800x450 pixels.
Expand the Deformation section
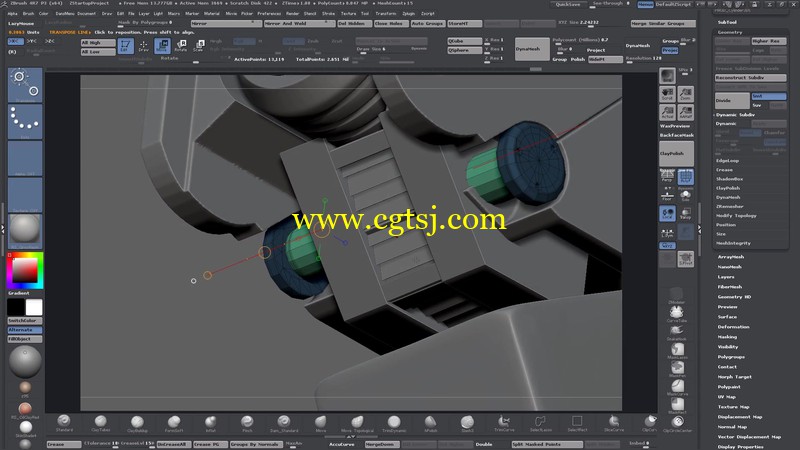click(x=733, y=327)
